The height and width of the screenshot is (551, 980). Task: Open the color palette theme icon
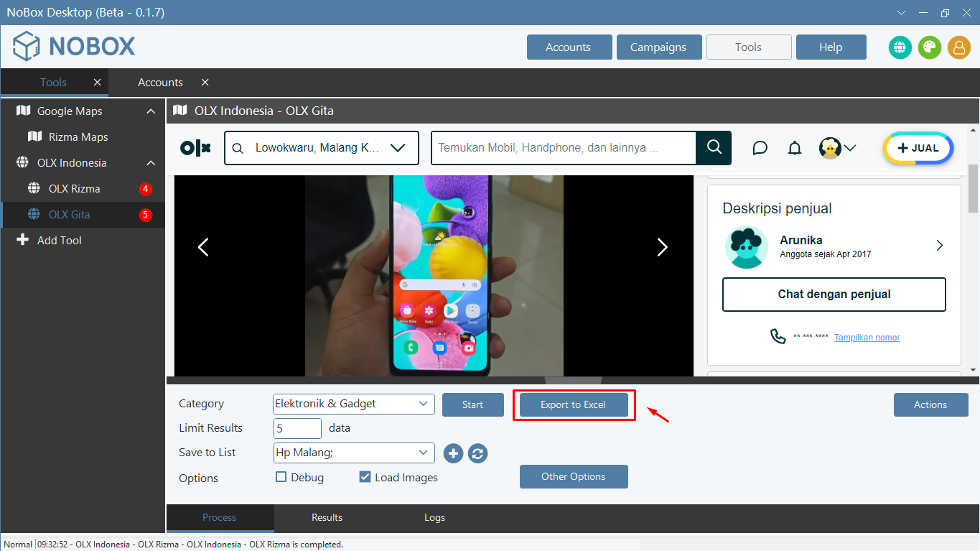(x=929, y=47)
